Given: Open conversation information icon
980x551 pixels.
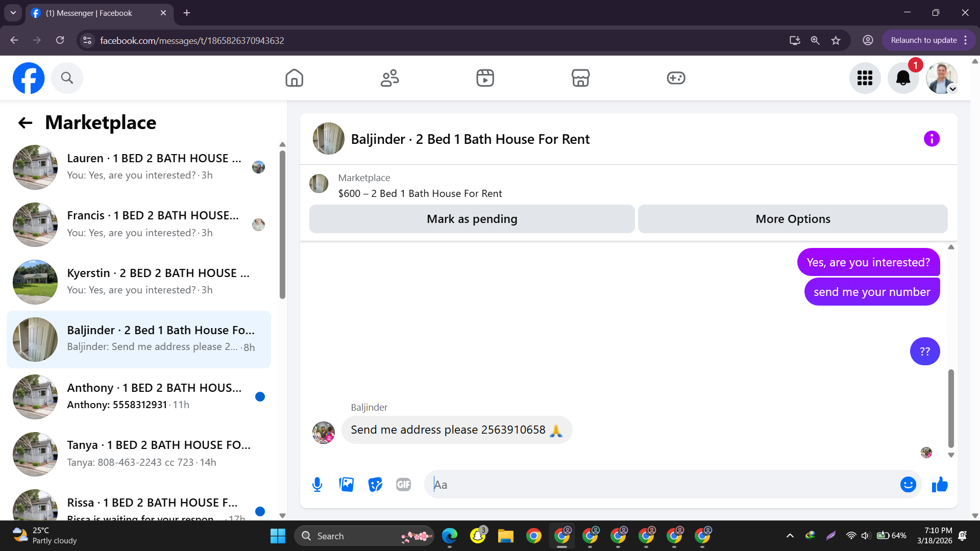Looking at the screenshot, I should (932, 139).
